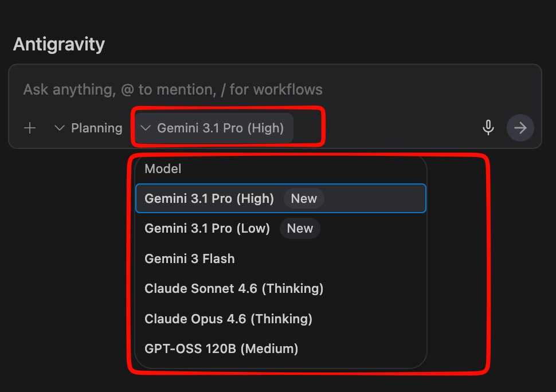Click the Planning label text
Screen dimensions: 556x392
point(96,128)
